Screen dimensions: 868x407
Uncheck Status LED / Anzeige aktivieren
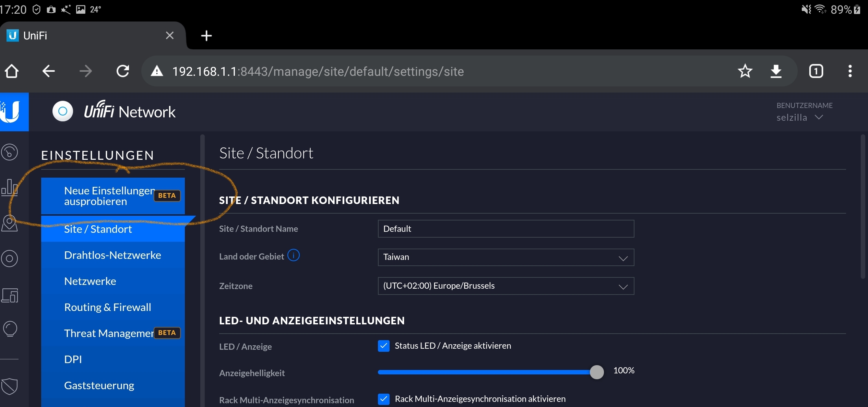pos(383,346)
